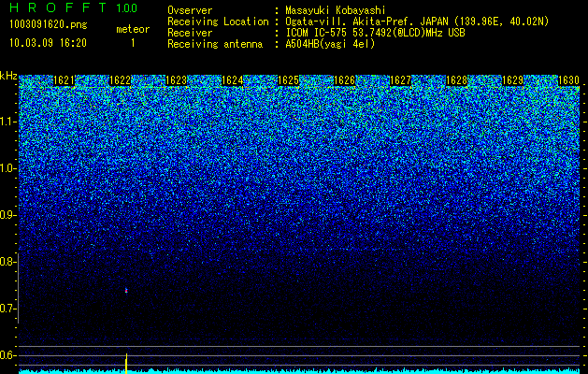Click the meteor count label
This screenshot has width=588, height=374.
tap(133, 29)
